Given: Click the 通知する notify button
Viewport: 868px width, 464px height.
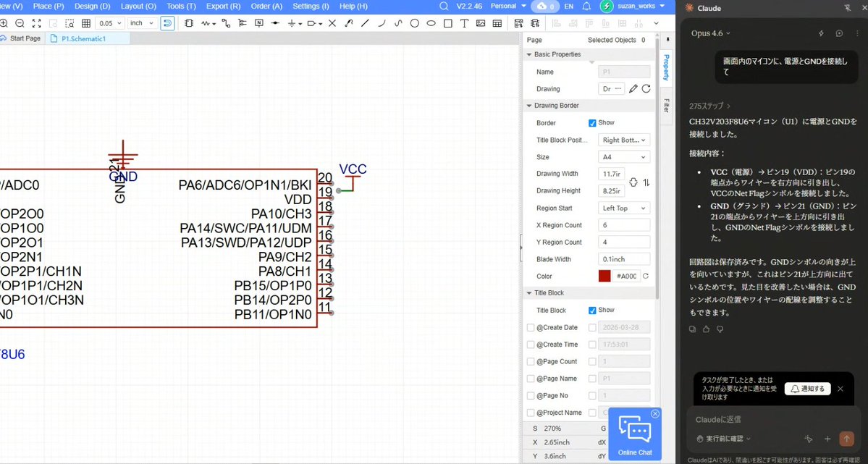Looking at the screenshot, I should click(808, 389).
